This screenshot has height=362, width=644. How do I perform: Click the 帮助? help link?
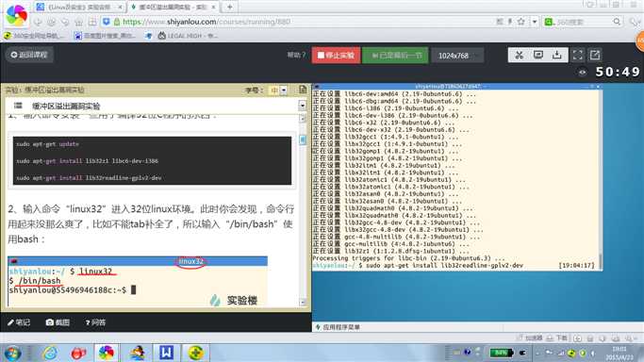click(296, 55)
